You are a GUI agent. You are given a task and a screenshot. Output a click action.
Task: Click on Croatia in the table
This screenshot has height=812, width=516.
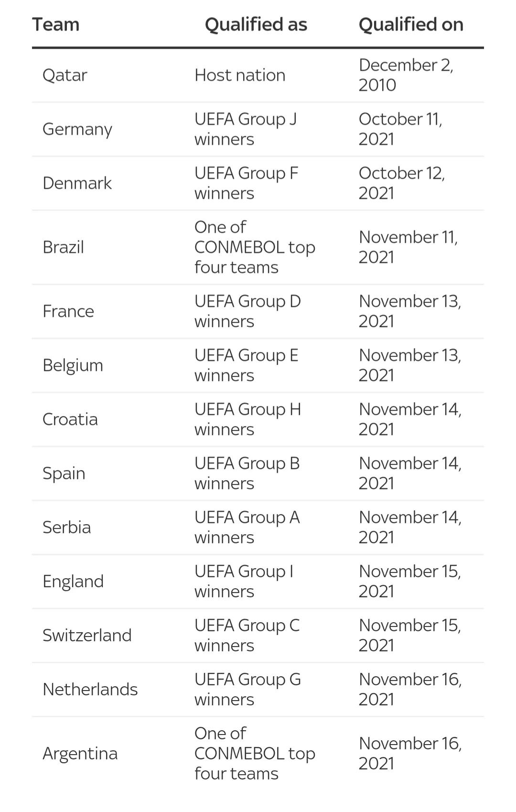coord(70,419)
